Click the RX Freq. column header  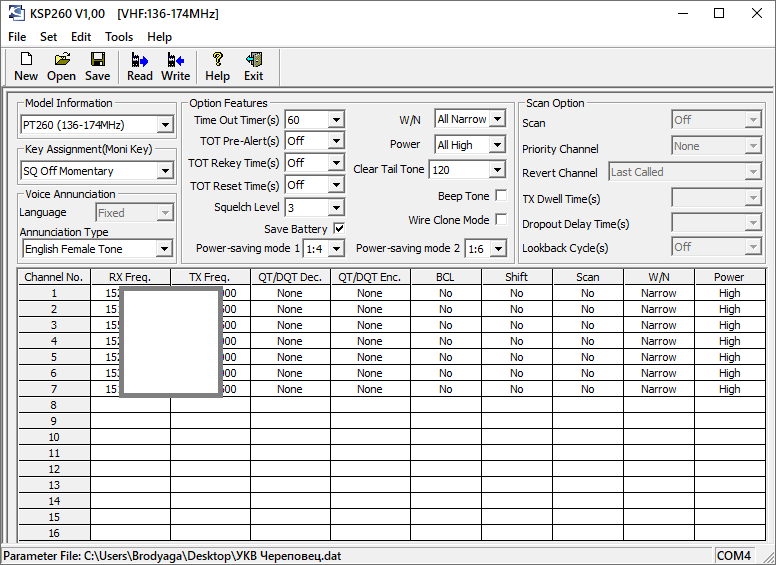[130, 277]
